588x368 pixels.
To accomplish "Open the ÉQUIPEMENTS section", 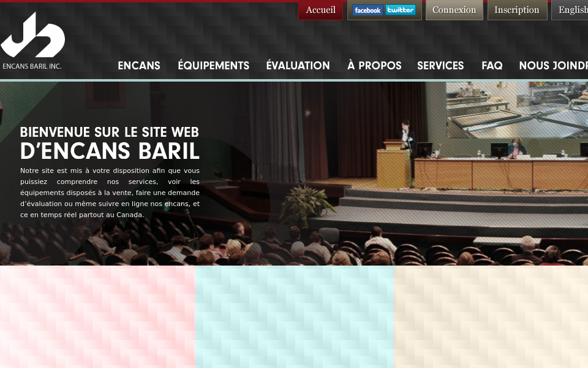I will click(x=213, y=66).
